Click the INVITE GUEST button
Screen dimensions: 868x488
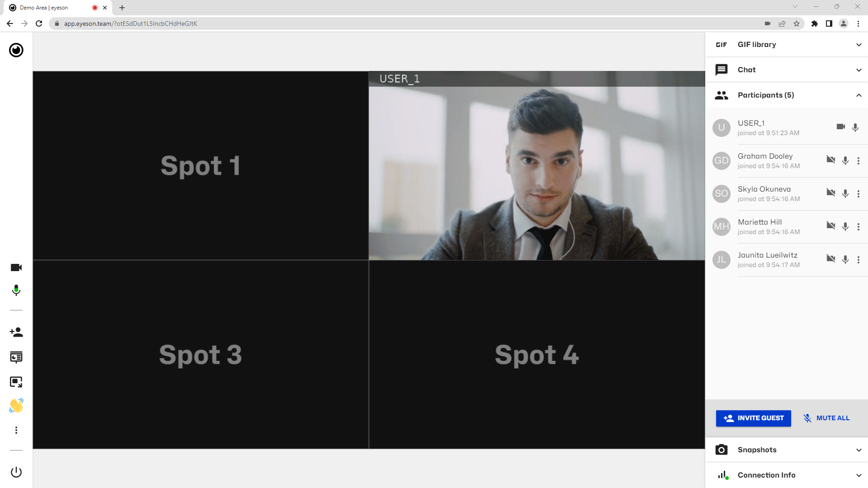point(754,418)
